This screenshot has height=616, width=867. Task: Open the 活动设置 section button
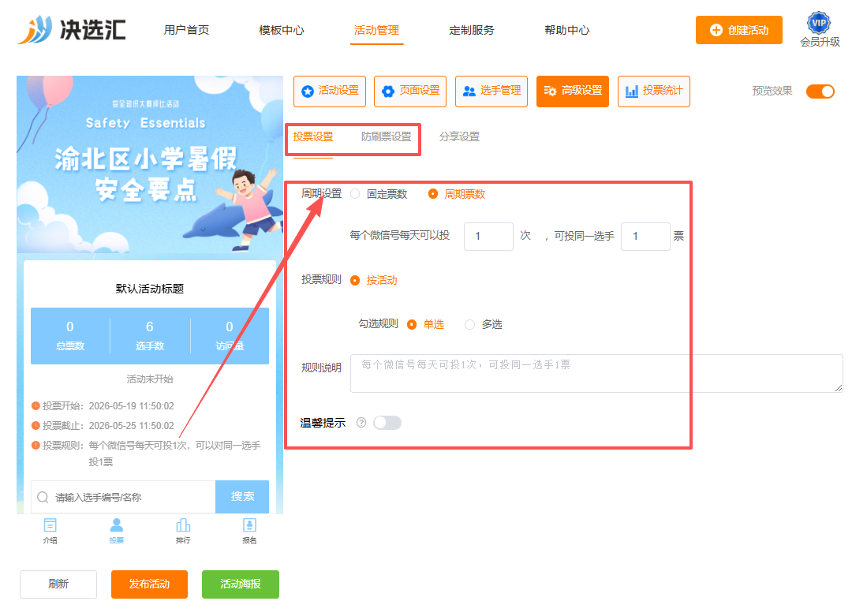[330, 91]
